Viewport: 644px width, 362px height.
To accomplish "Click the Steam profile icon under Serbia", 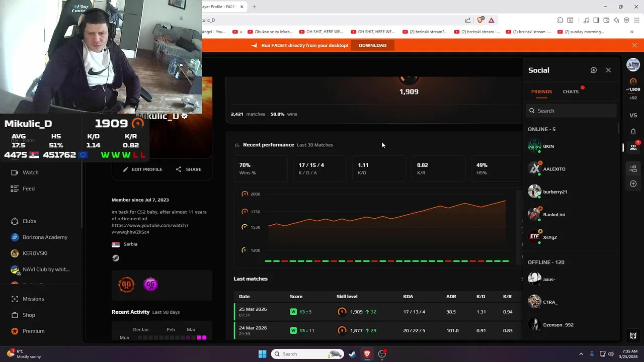I will [116, 258].
